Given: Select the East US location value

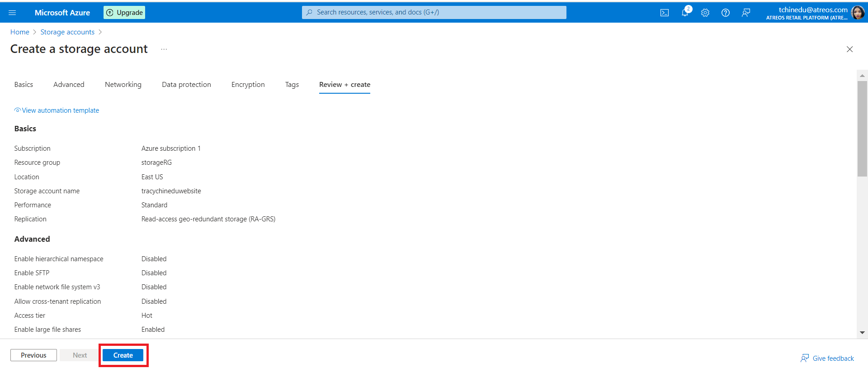Looking at the screenshot, I should tap(152, 177).
